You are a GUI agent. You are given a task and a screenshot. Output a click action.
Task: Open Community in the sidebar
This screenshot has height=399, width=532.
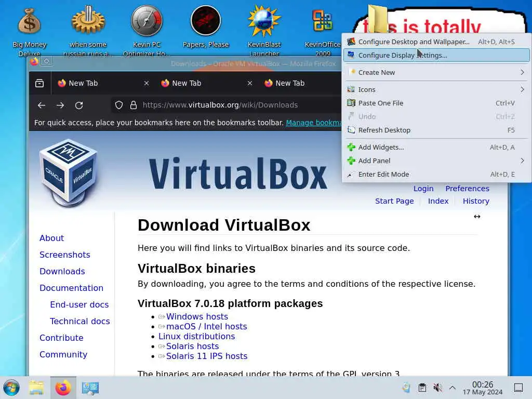point(63,354)
